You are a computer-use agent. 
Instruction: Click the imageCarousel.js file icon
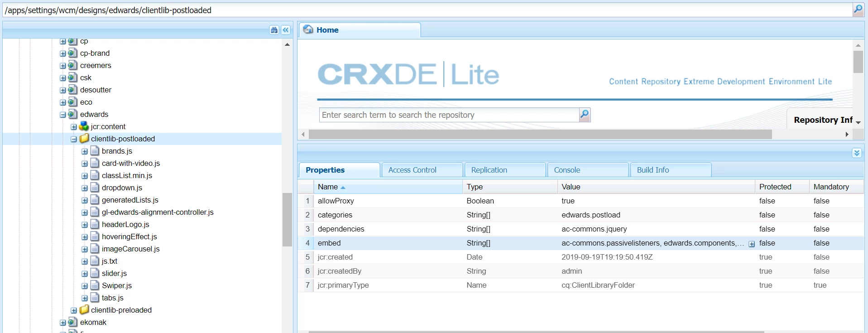coord(95,249)
